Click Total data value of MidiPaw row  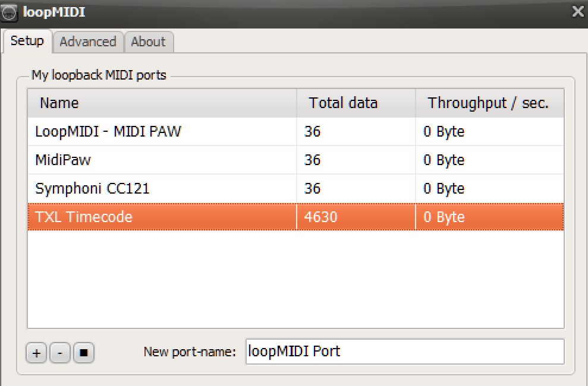click(313, 160)
